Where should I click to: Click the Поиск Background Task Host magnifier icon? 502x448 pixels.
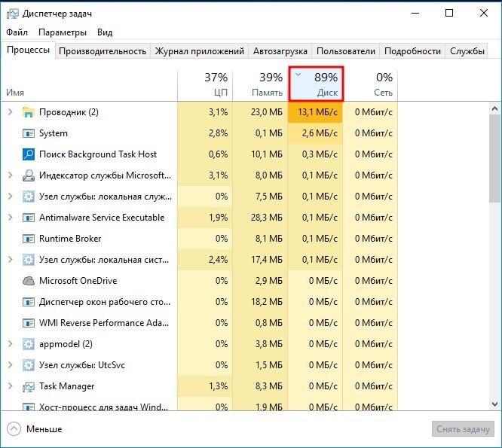point(29,154)
